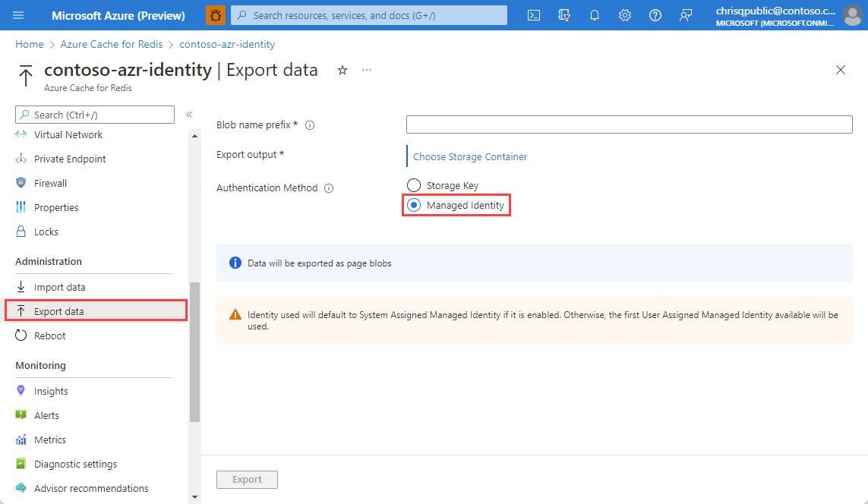Open Import data in the sidebar
Viewport: 868px width, 504px height.
59,287
